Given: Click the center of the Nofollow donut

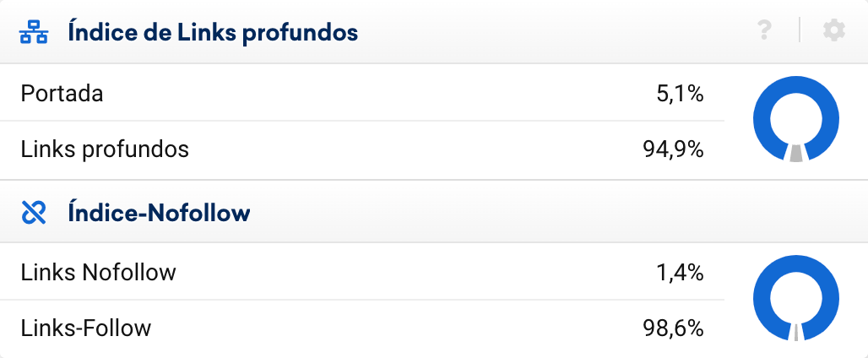Looking at the screenshot, I should tap(795, 298).
